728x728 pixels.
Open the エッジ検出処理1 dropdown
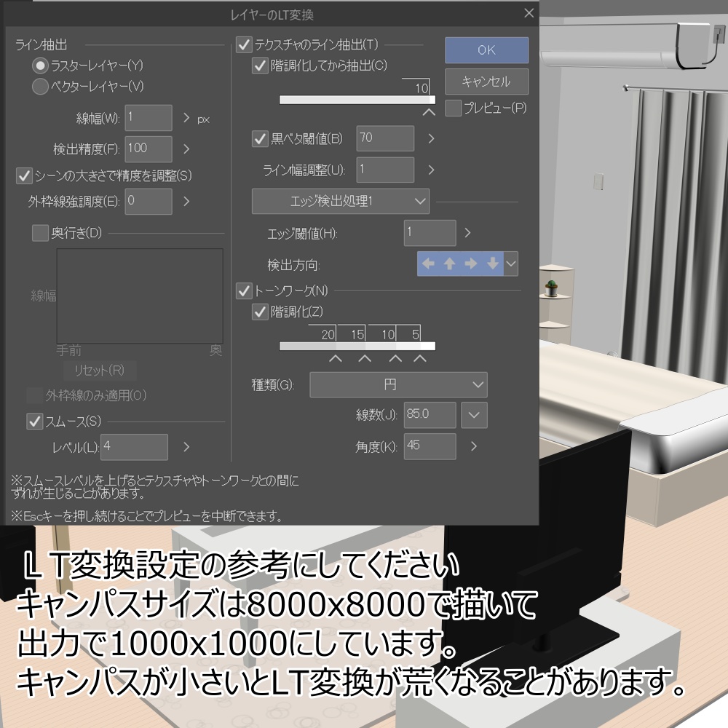click(340, 201)
